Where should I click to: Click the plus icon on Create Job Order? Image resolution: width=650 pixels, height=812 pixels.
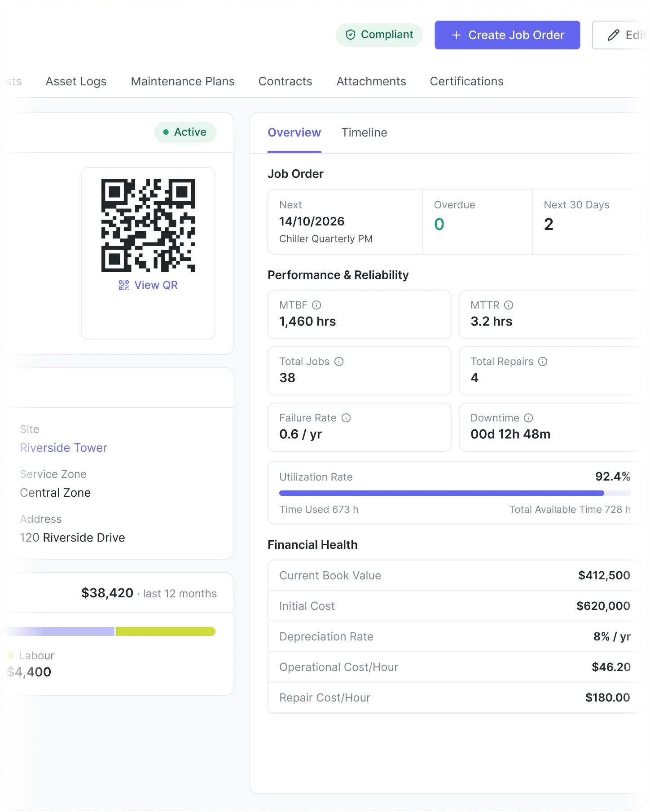(456, 35)
